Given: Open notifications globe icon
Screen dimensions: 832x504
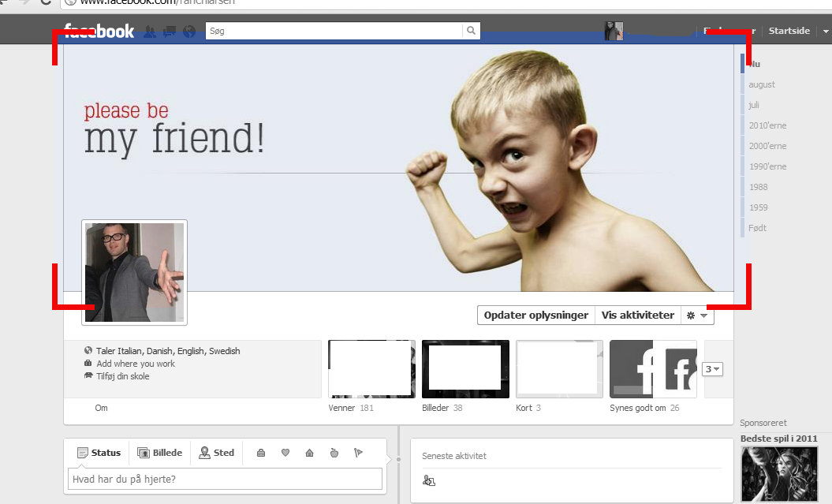Looking at the screenshot, I should point(189,32).
